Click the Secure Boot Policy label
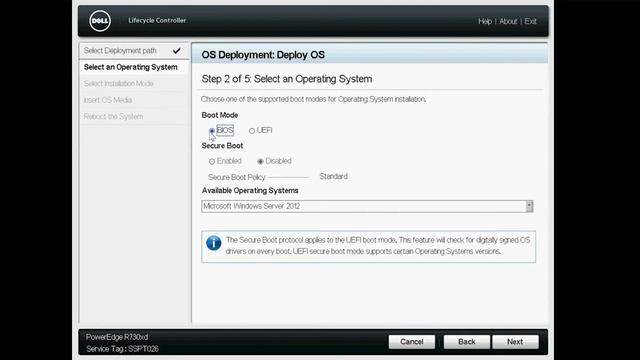Screen dimensions: 640x360 click(x=237, y=177)
